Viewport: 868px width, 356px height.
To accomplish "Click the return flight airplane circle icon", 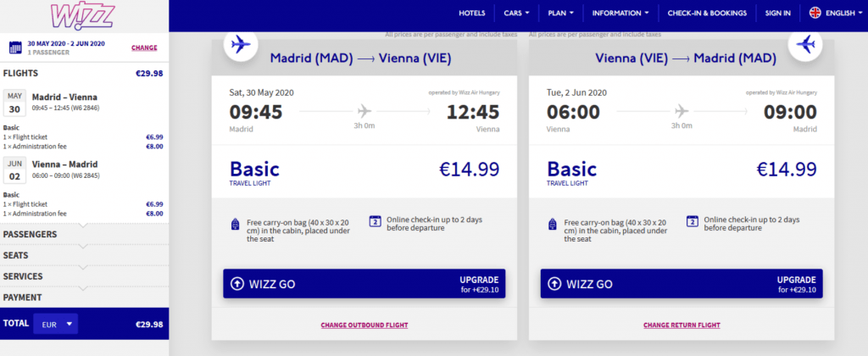I will (x=805, y=43).
